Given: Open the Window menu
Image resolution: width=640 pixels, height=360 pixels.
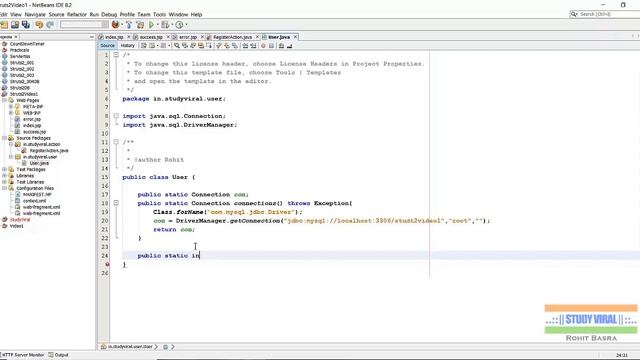Looking at the screenshot, I should (x=178, y=14).
